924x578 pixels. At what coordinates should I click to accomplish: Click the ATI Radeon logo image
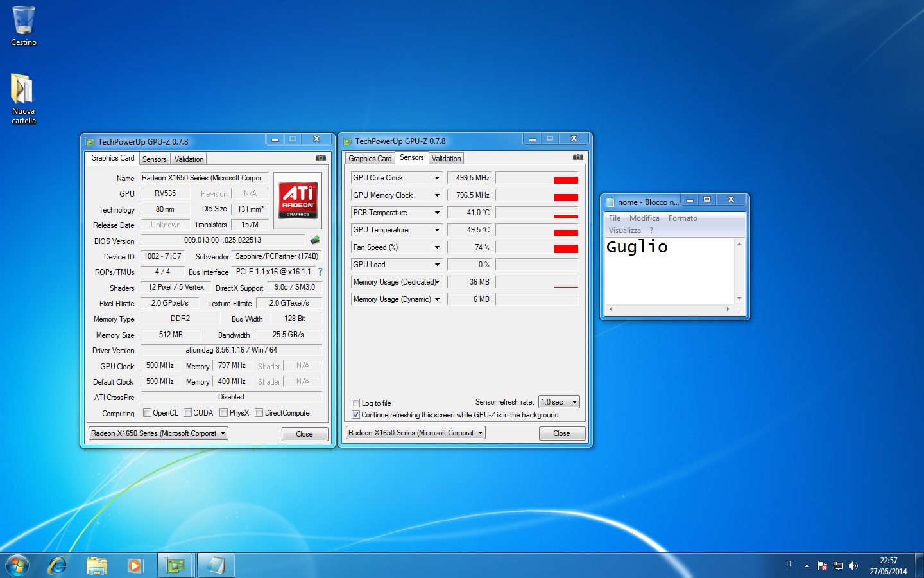click(x=298, y=200)
